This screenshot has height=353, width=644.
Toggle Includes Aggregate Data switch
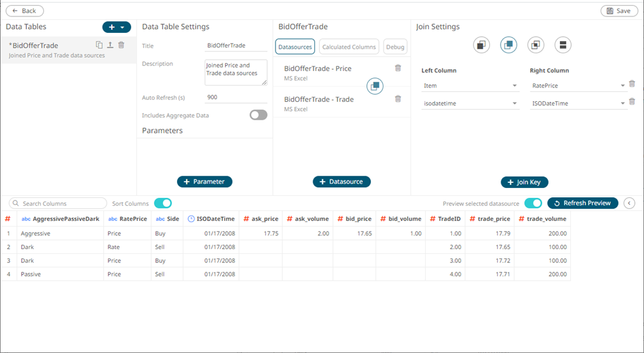pos(258,115)
